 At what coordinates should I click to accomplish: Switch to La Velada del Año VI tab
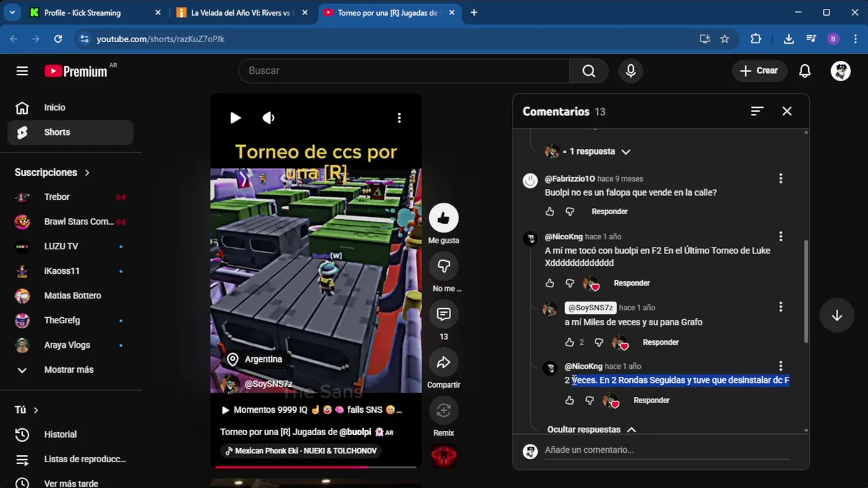[x=242, y=12]
